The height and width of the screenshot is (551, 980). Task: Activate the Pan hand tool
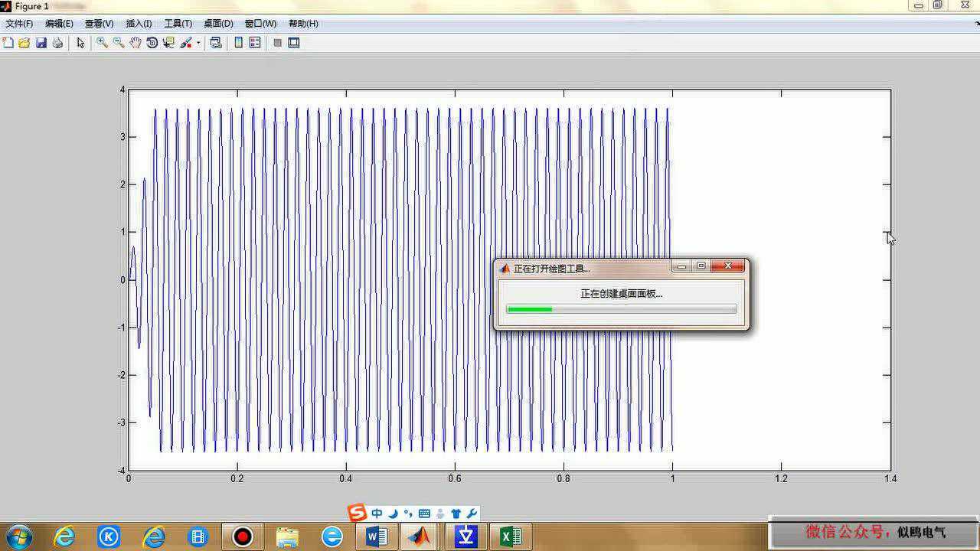(136, 43)
